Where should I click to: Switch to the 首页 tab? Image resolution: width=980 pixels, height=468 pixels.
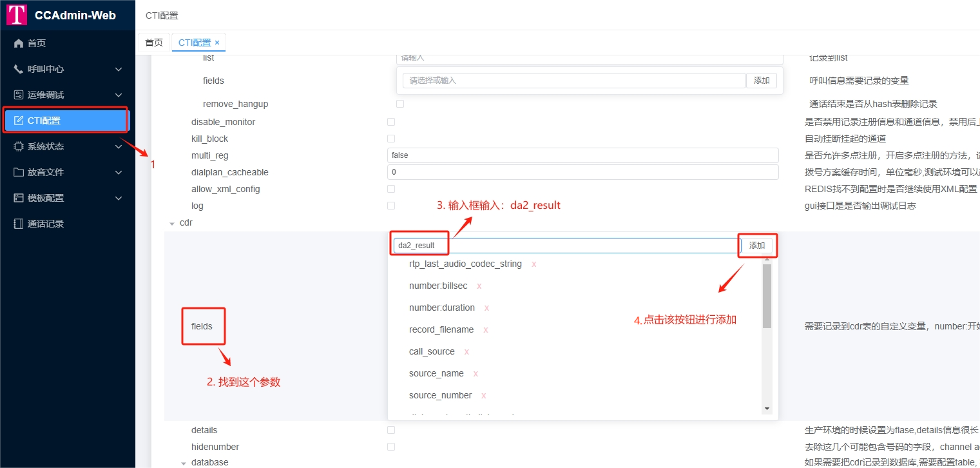pos(154,42)
